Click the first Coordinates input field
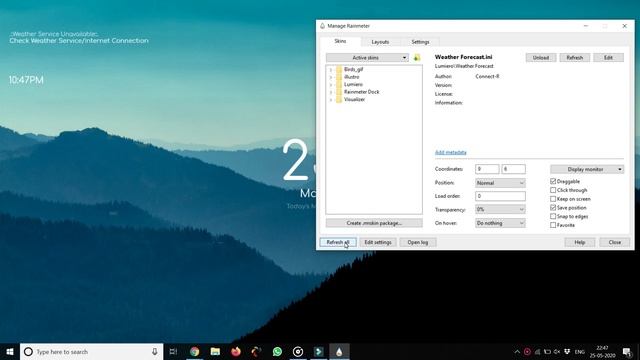The width and height of the screenshot is (640, 360). 487,169
